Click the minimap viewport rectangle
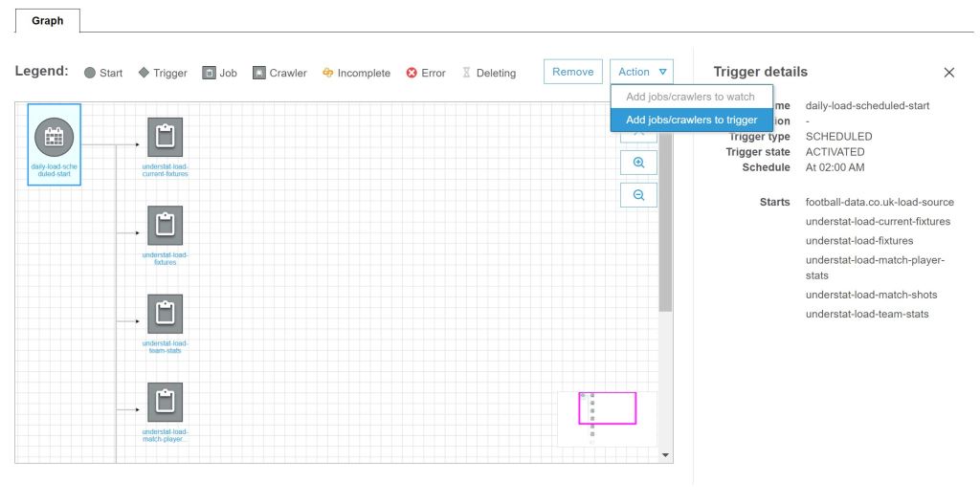 pyautogui.click(x=608, y=408)
